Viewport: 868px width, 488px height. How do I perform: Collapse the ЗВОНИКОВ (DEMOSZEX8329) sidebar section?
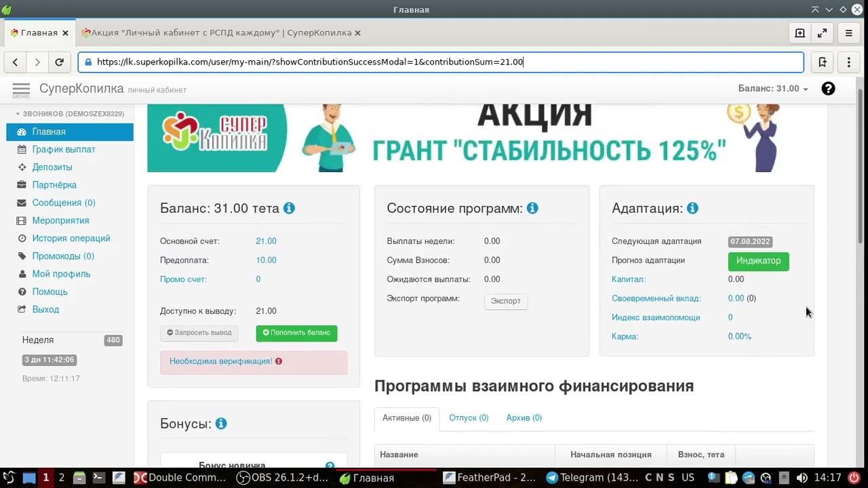pos(70,114)
